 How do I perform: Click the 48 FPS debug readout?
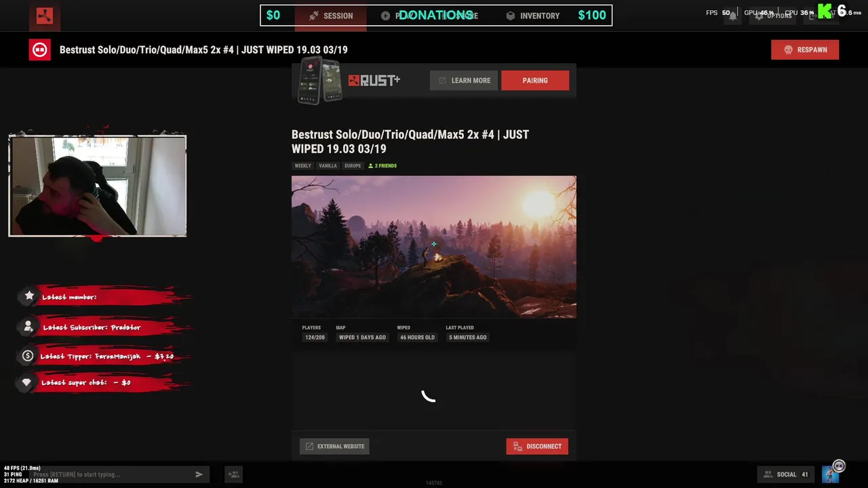[22, 468]
